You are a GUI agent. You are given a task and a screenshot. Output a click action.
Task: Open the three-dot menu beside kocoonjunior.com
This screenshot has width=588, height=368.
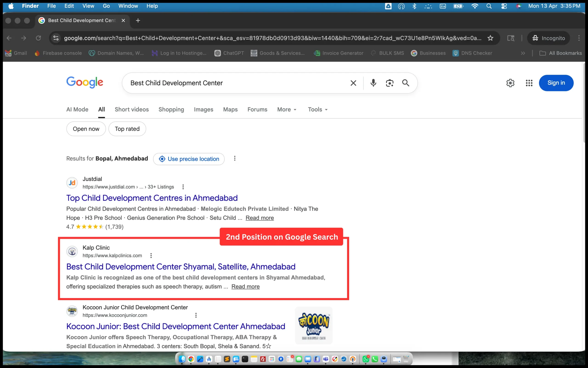point(196,315)
